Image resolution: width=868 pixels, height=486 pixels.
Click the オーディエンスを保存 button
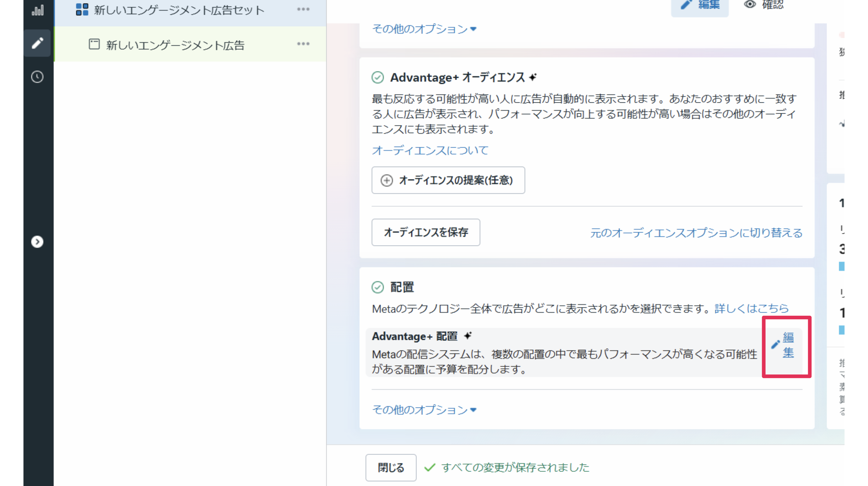click(x=425, y=232)
